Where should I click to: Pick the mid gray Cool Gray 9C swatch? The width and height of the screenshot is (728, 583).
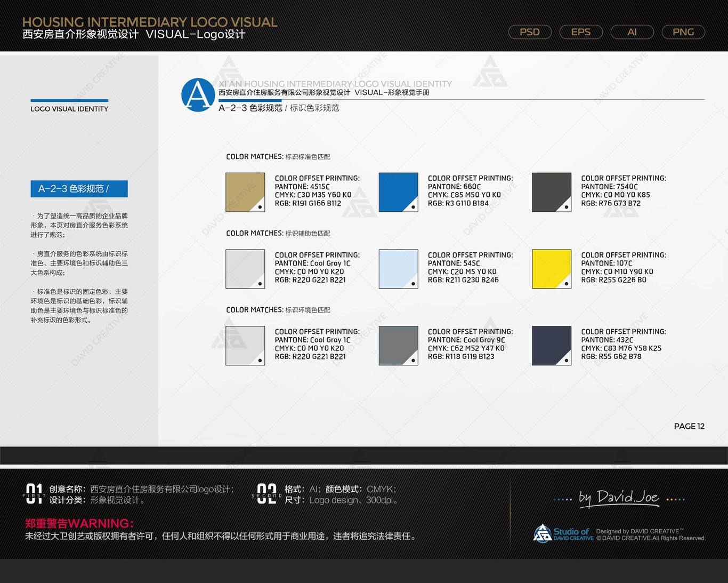coord(399,346)
